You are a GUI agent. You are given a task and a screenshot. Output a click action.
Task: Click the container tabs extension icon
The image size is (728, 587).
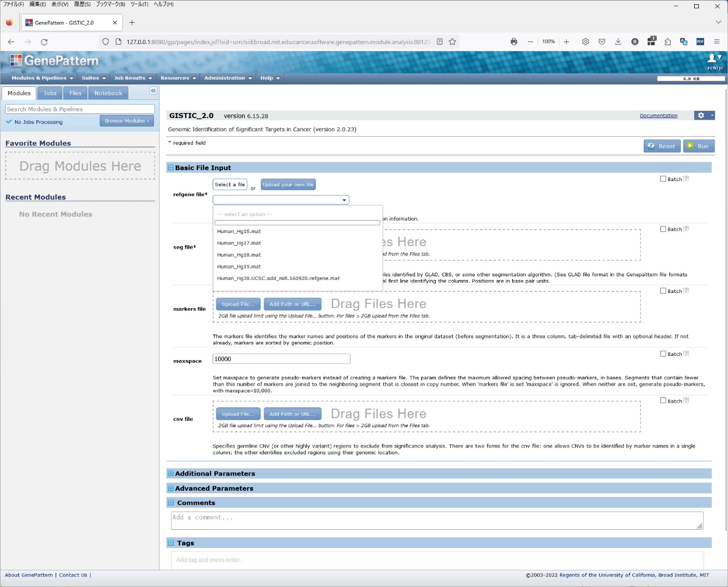(x=652, y=41)
